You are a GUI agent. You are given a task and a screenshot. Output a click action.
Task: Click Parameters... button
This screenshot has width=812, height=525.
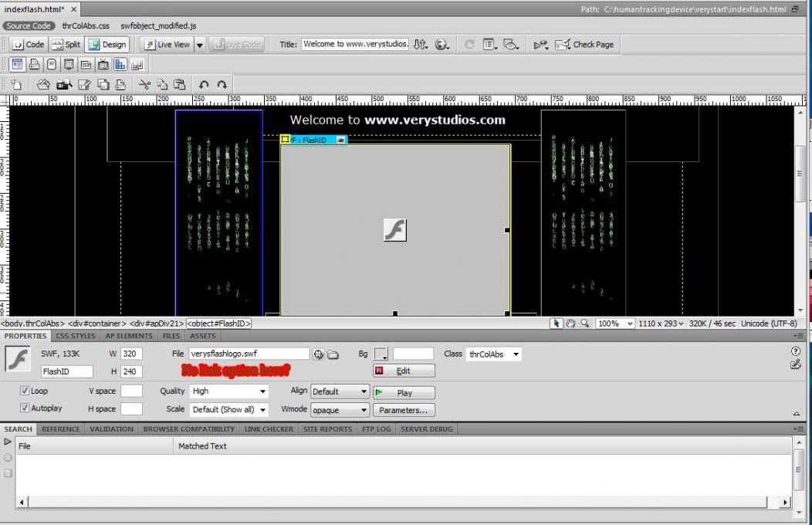[404, 410]
